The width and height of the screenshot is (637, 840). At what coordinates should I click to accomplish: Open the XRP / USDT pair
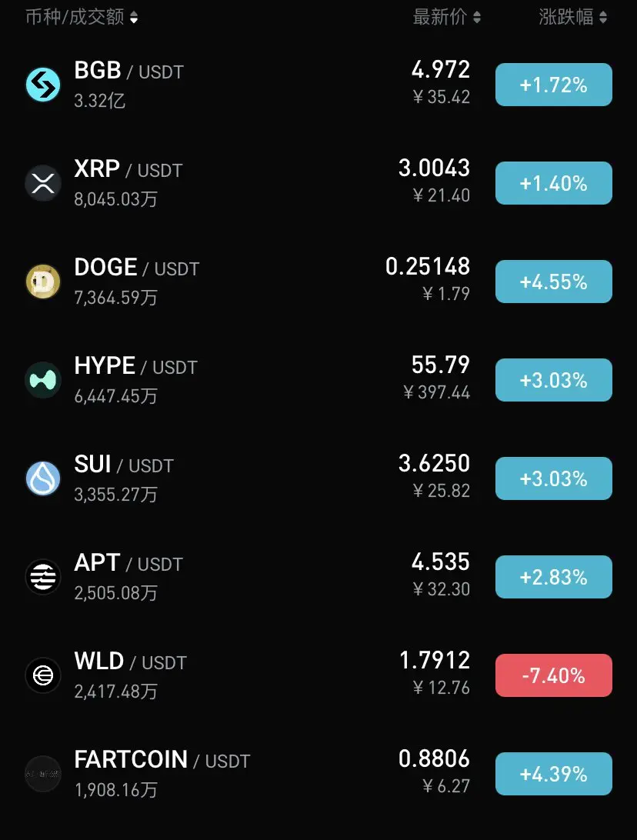(318, 183)
